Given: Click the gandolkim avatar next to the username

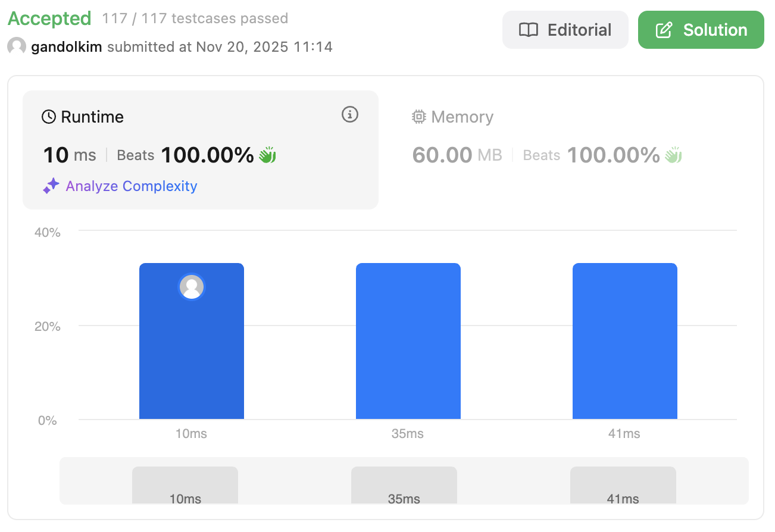Looking at the screenshot, I should [x=17, y=46].
